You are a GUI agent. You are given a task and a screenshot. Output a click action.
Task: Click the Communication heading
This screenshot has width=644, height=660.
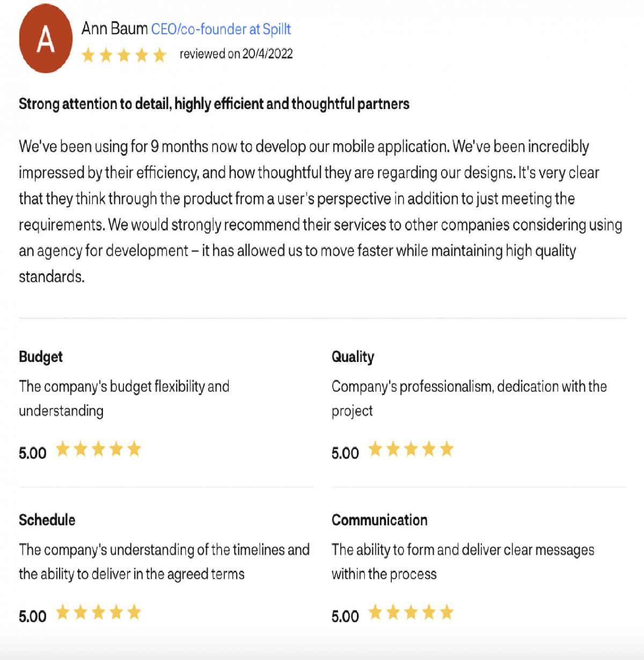coord(379,520)
